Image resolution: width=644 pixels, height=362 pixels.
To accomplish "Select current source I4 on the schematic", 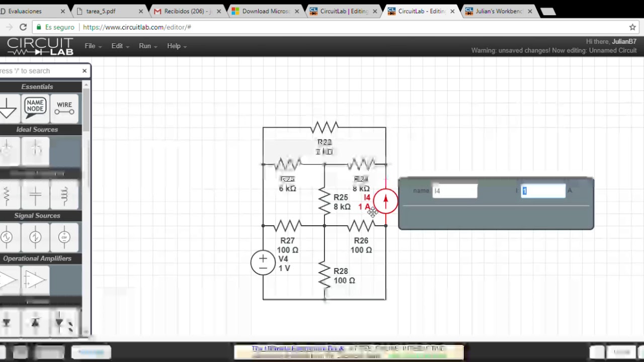I will pyautogui.click(x=385, y=201).
